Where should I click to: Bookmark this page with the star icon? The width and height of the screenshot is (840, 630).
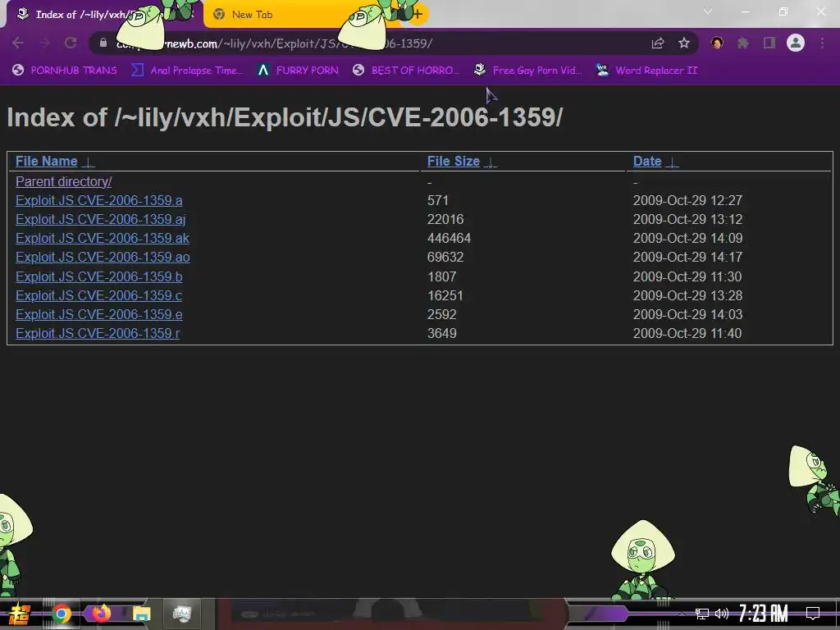(x=684, y=43)
